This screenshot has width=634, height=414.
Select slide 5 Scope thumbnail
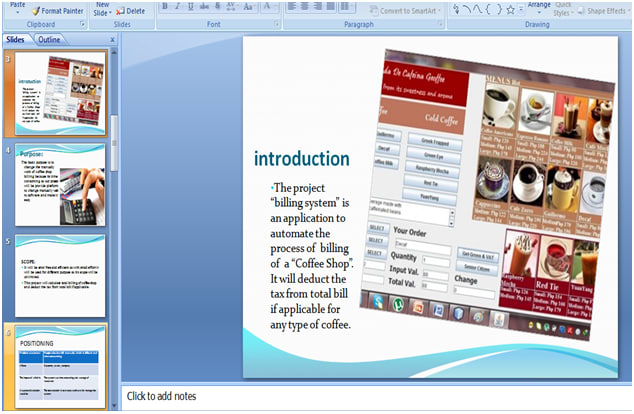[60, 276]
